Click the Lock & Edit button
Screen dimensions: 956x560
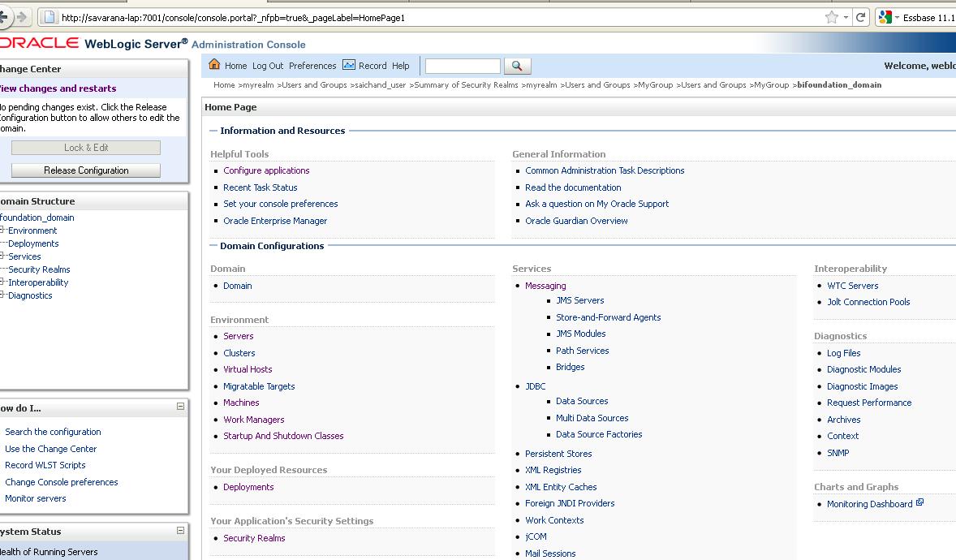pos(86,148)
